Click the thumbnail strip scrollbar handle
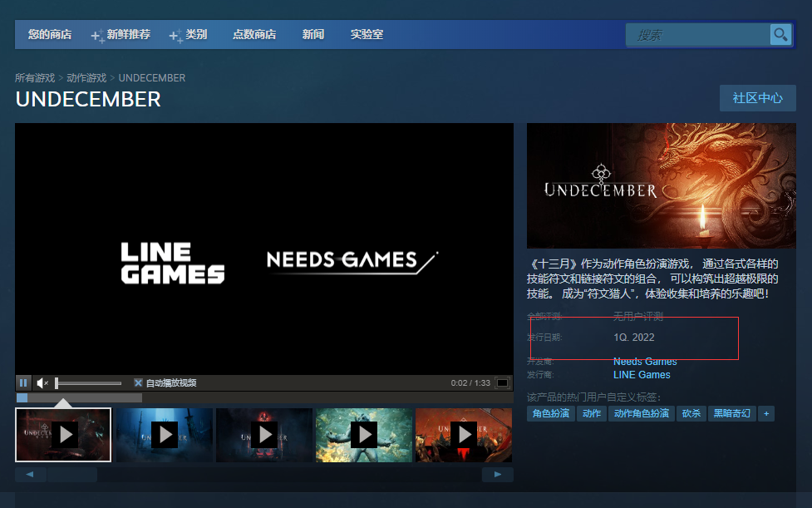This screenshot has height=508, width=812. pyautogui.click(x=72, y=475)
